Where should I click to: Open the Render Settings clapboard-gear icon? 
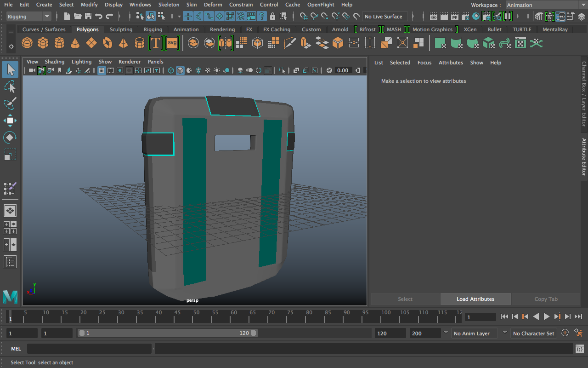point(465,17)
